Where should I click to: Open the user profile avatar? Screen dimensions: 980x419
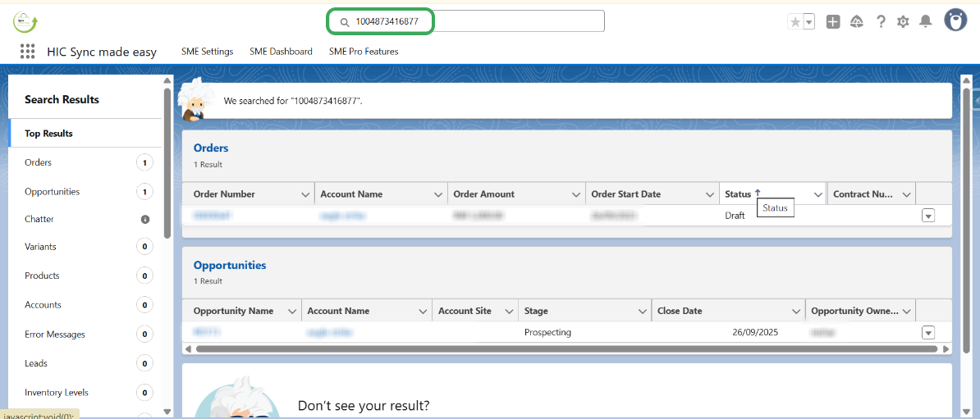[955, 20]
